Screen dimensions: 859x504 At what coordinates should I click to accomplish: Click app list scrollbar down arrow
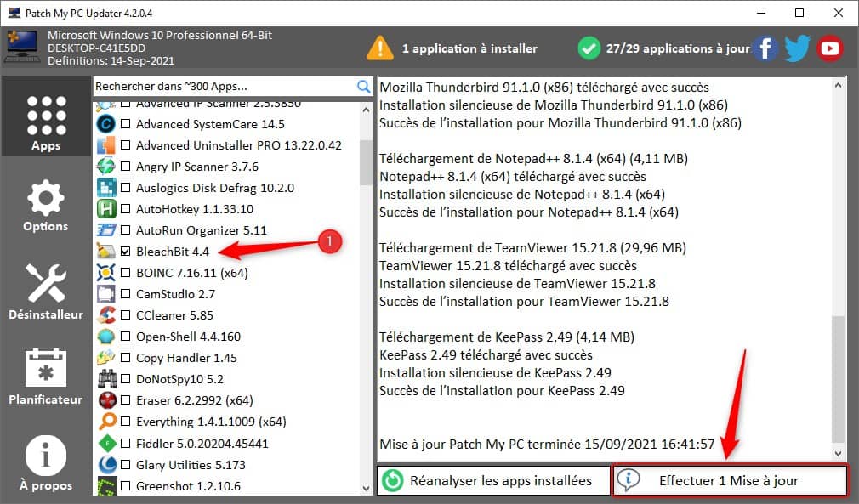click(x=366, y=488)
